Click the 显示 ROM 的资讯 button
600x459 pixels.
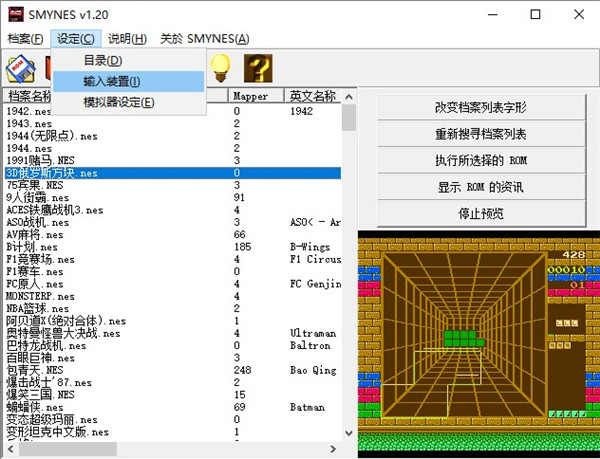(481, 187)
